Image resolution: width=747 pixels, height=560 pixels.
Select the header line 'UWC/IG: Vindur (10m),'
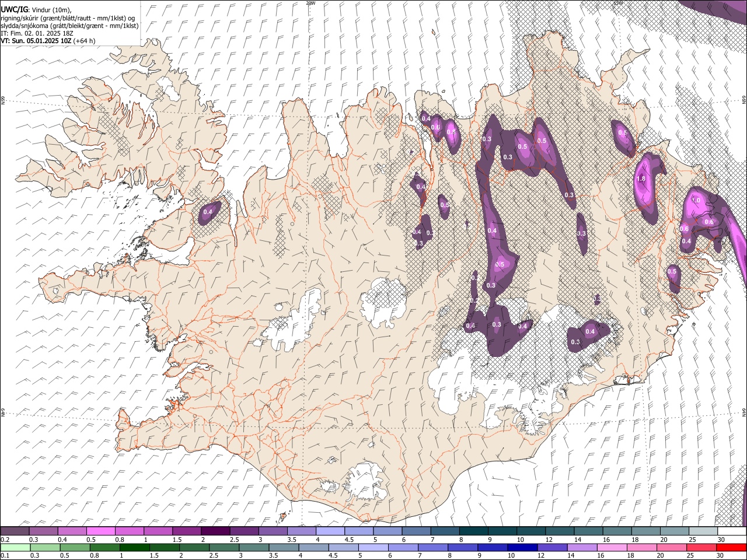click(37, 10)
